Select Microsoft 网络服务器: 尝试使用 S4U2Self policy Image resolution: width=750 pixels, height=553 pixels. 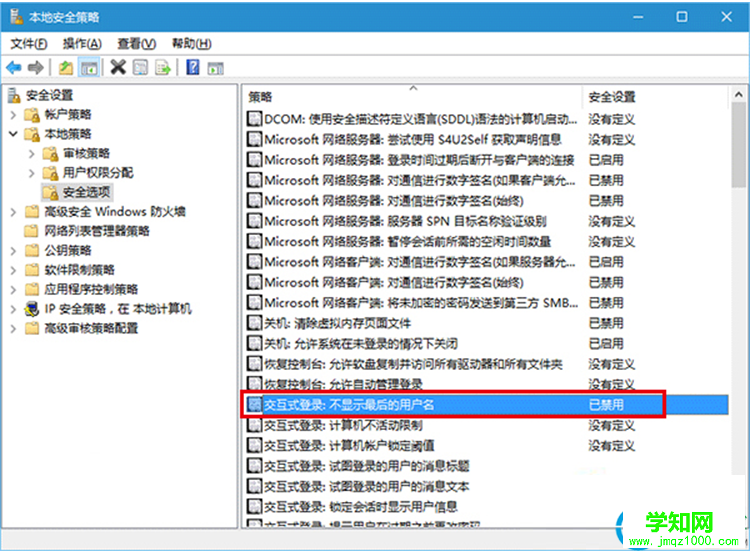413,140
